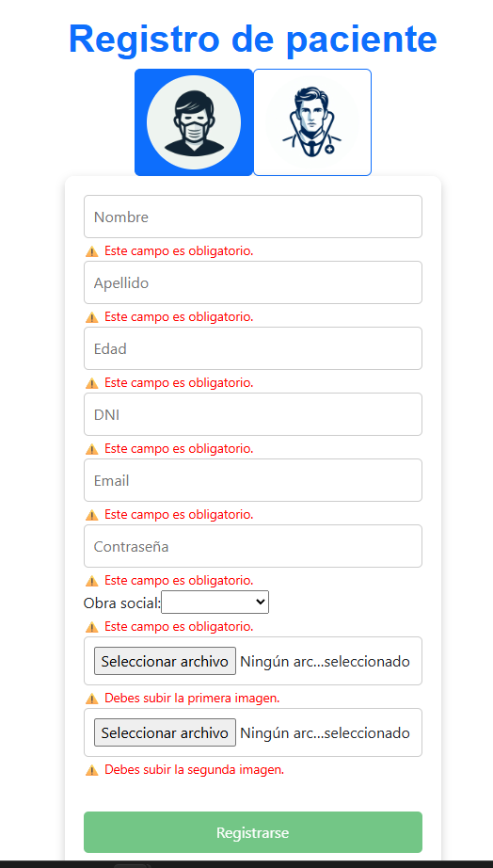Select the DNI input box

(x=253, y=414)
